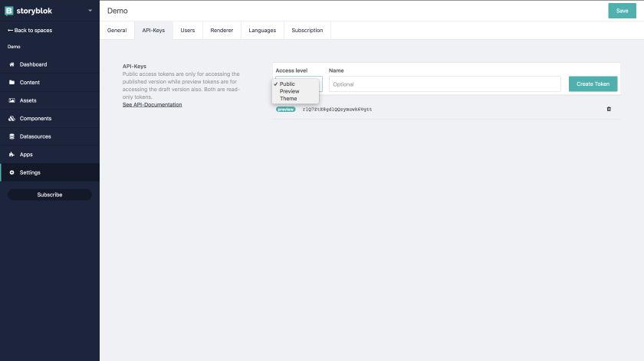Click the Subscribe button
Screen dimensions: 644x361
pos(50,195)
